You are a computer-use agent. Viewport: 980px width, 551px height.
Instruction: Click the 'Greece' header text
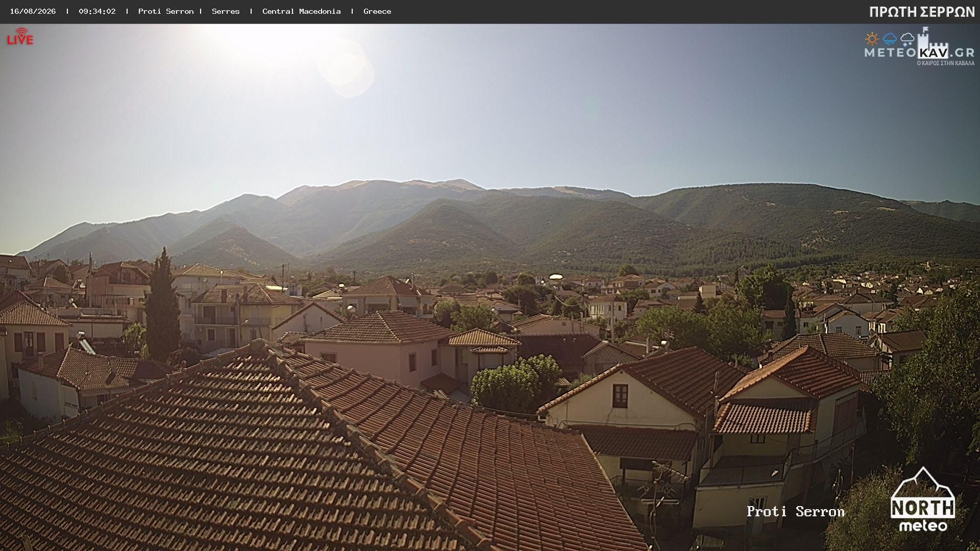pyautogui.click(x=377, y=11)
